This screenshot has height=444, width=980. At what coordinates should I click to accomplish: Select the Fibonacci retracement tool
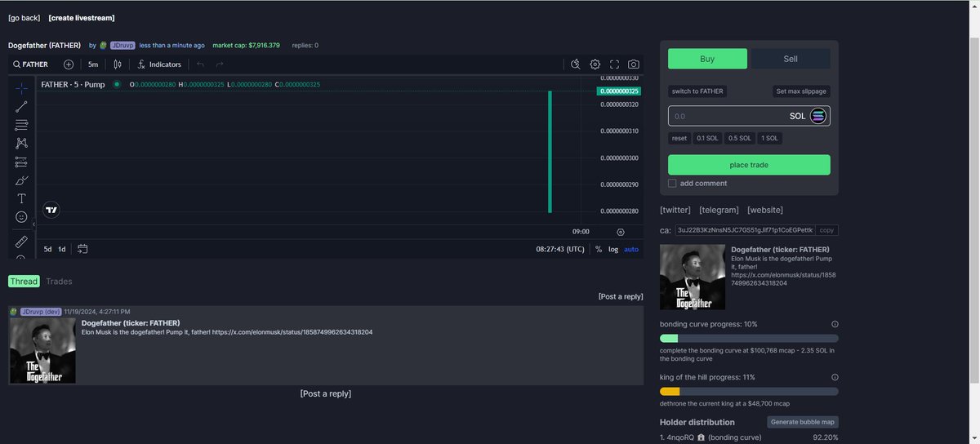coord(21,125)
